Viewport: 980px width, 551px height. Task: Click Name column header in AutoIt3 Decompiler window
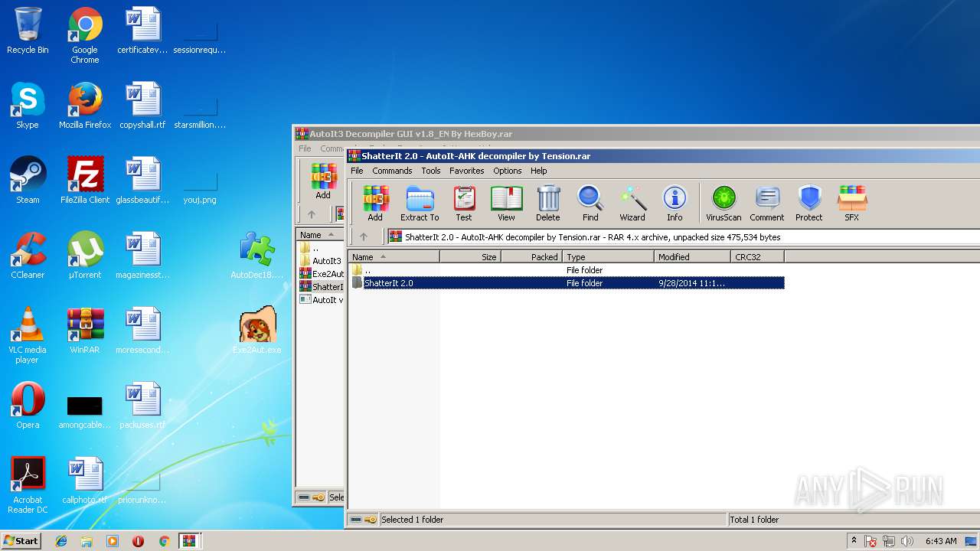[x=320, y=235]
